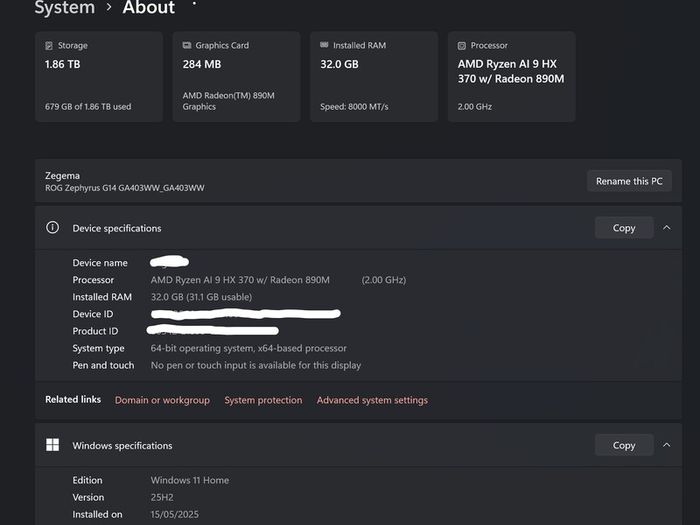Click the '2.00 GHz' text in Processor card
Image resolution: width=700 pixels, height=525 pixels.
click(x=475, y=107)
